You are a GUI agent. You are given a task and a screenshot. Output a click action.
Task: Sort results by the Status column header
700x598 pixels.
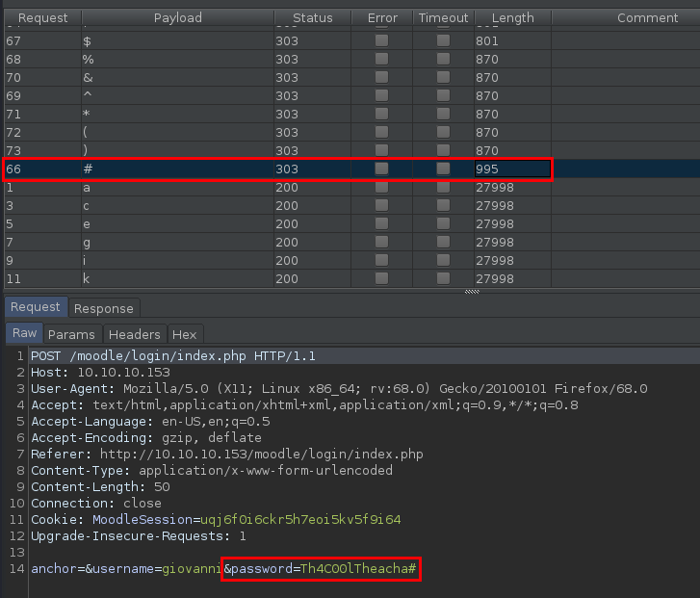(313, 18)
